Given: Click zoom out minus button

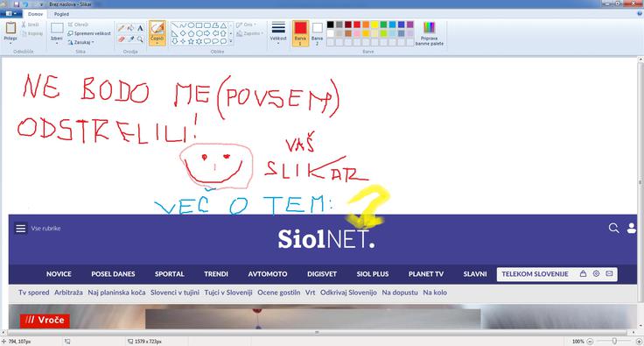Looking at the screenshot, I should click(x=590, y=342).
